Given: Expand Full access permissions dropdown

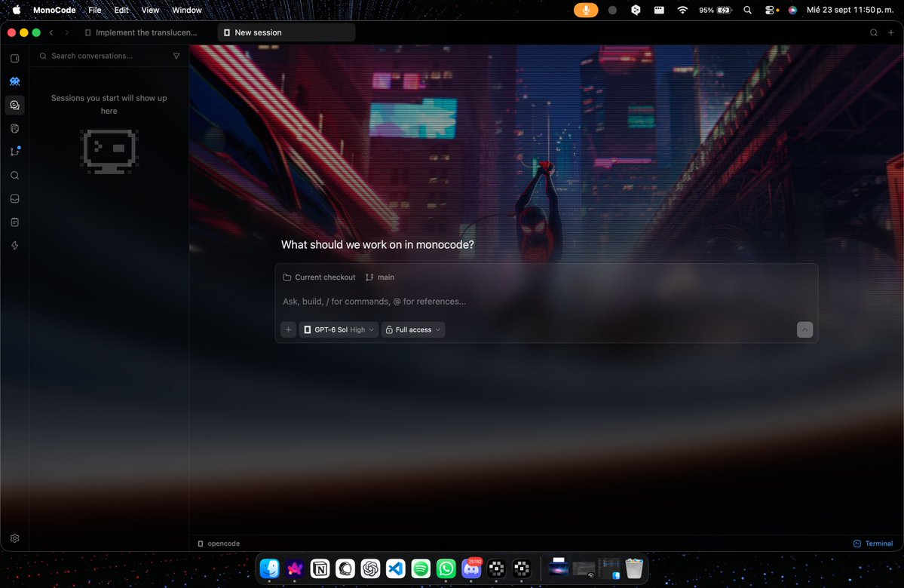Looking at the screenshot, I should (x=413, y=329).
